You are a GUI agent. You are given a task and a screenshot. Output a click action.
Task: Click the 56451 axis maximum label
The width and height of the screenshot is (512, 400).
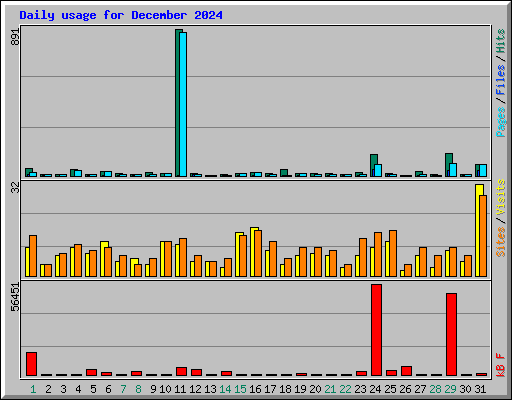(15, 297)
